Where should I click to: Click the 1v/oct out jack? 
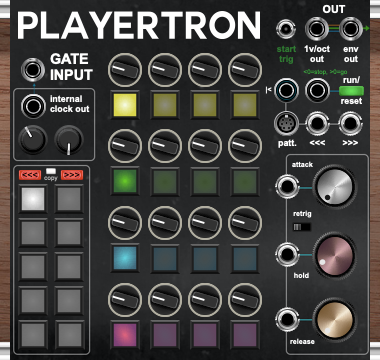tap(317, 29)
